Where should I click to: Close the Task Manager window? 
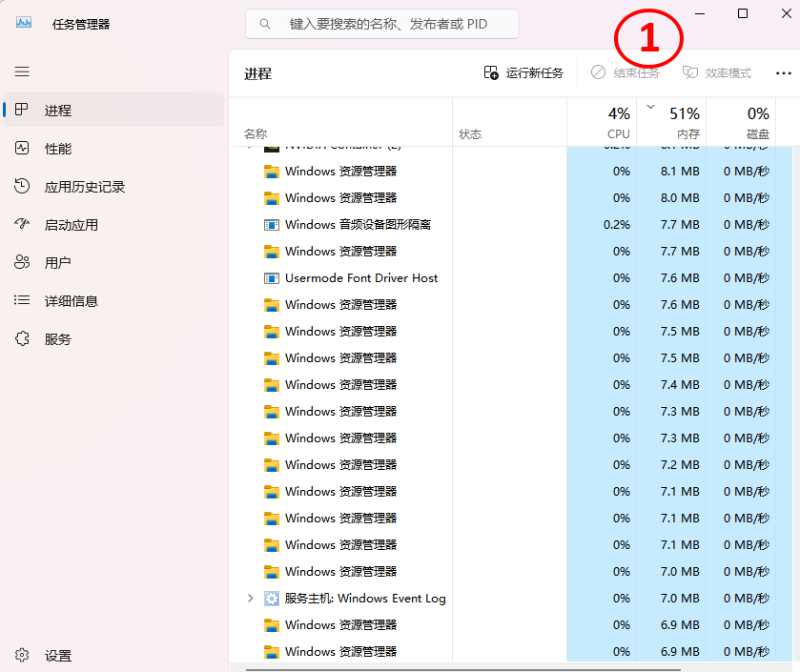click(x=787, y=13)
